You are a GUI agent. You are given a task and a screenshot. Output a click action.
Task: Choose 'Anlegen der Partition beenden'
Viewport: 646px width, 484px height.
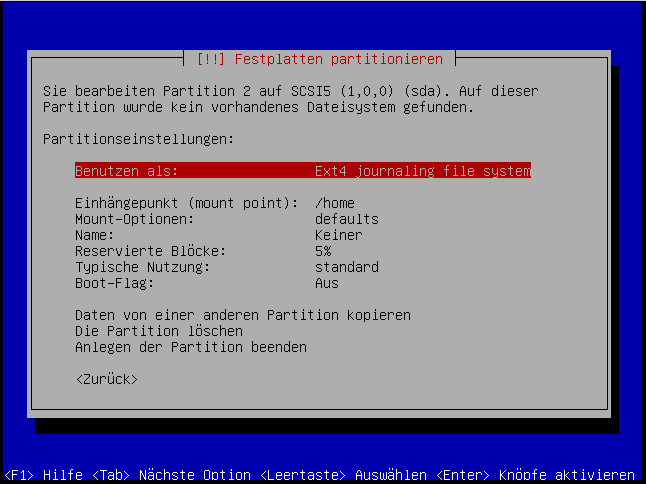(190, 347)
